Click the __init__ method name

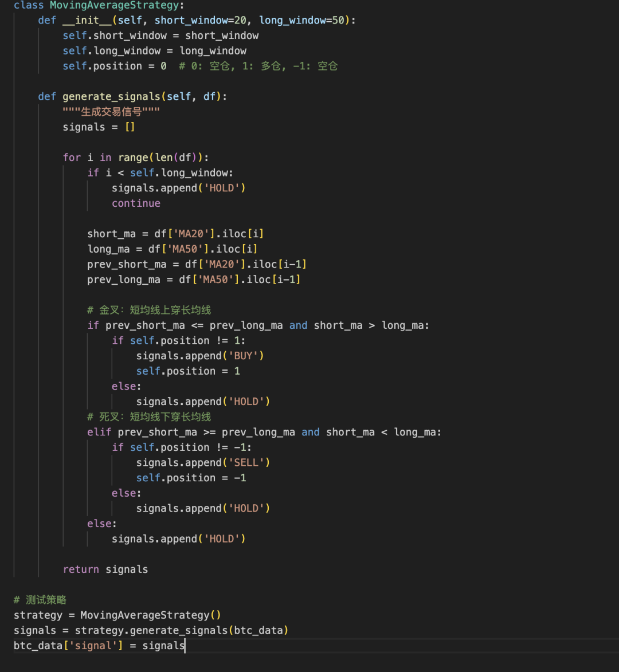pos(87,20)
